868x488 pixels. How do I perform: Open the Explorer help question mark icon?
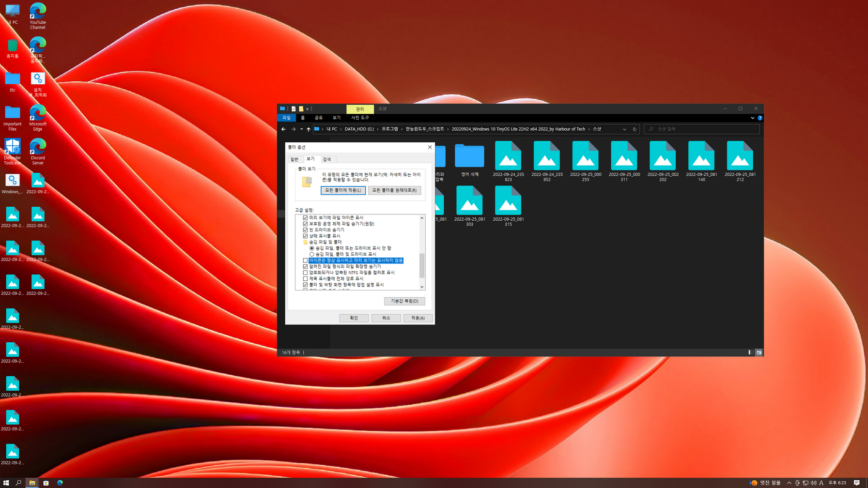[x=760, y=118]
